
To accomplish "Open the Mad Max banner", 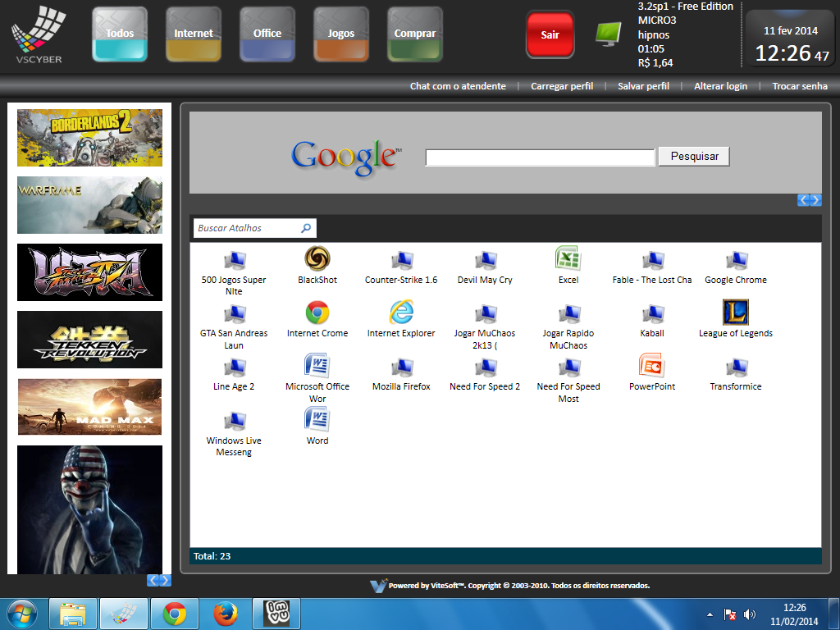I will (89, 407).
